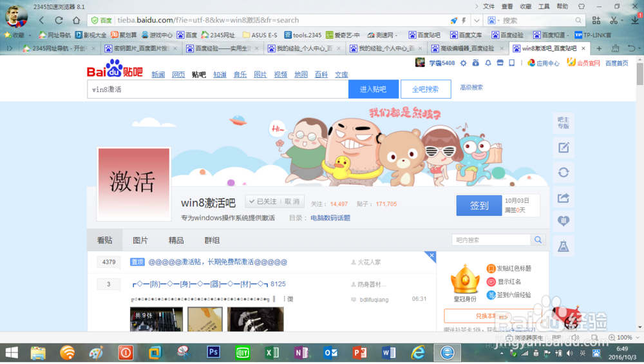Toggle the 已关注 follow status button
This screenshot has height=364, width=644.
click(x=263, y=201)
